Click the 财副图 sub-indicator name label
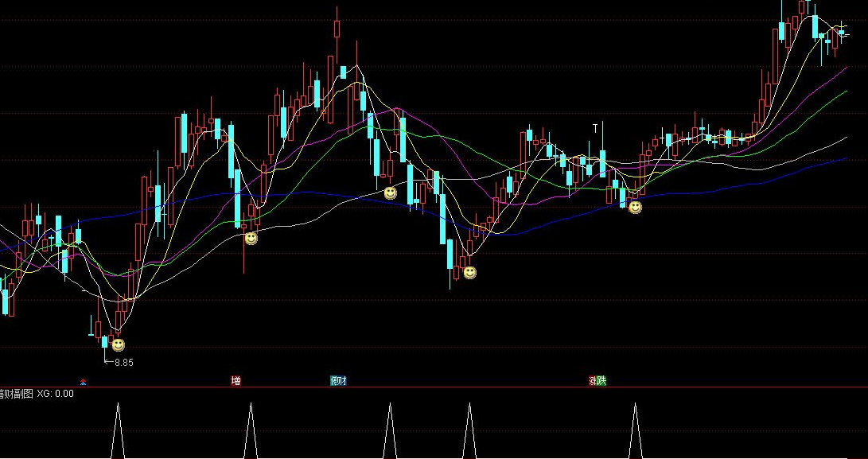Image resolution: width=868 pixels, height=459 pixels. (17, 394)
